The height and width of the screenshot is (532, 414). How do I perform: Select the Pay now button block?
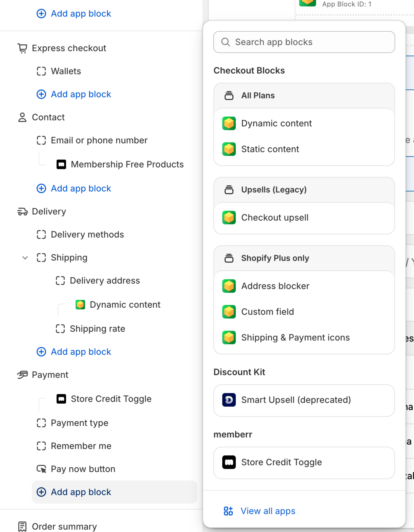click(x=83, y=469)
